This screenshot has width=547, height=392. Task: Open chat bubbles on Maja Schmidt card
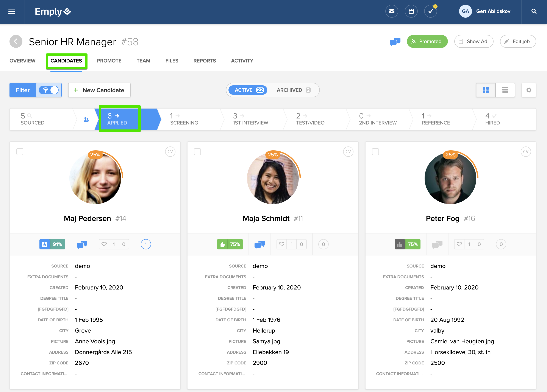pos(259,244)
